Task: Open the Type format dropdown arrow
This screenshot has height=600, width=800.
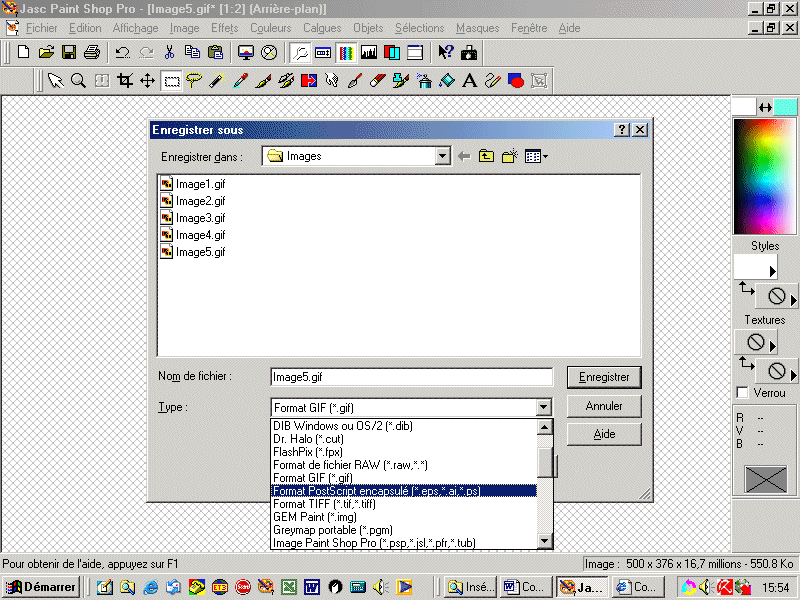Action: [544, 407]
